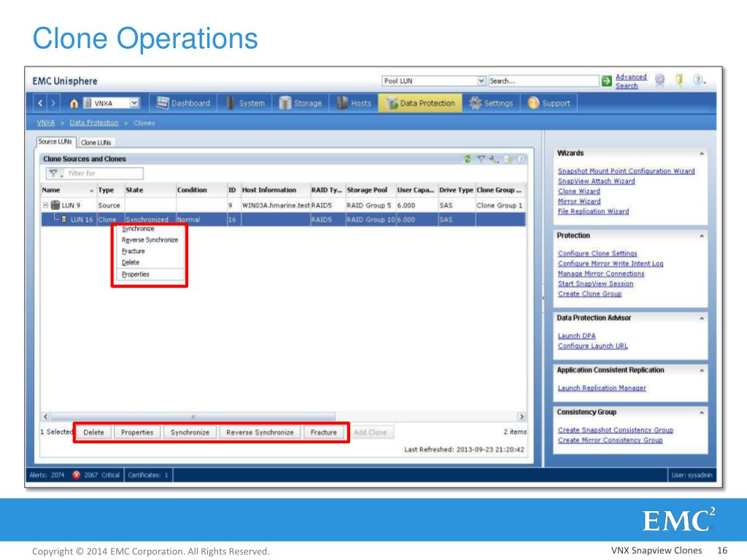Screen dimensions: 747x560
Task: Open the VNXA system selector dropdown
Action: 134,103
